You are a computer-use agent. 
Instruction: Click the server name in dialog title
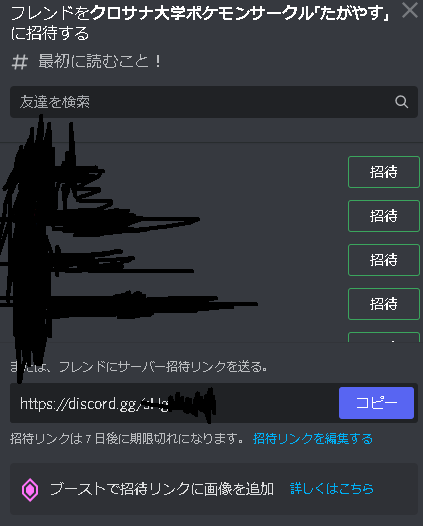click(240, 13)
